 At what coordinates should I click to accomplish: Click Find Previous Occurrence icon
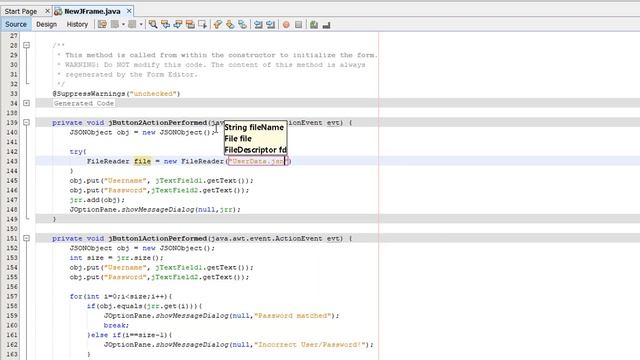tap(165, 24)
